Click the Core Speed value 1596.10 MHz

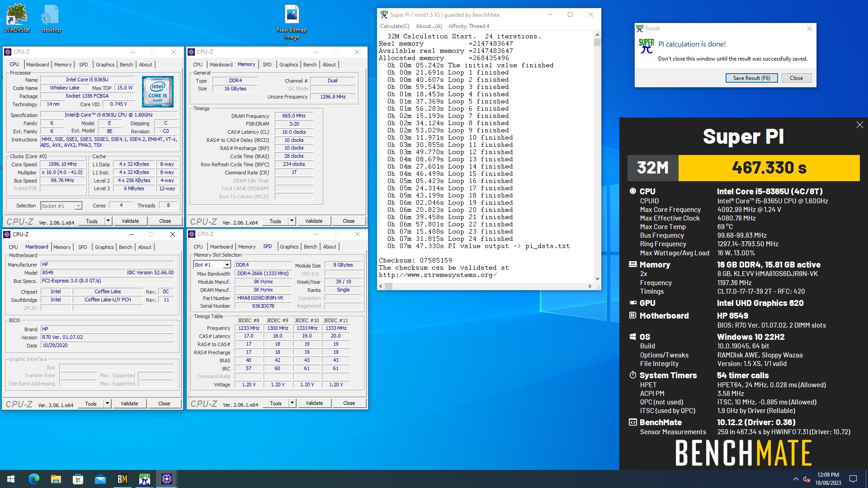coord(63,164)
